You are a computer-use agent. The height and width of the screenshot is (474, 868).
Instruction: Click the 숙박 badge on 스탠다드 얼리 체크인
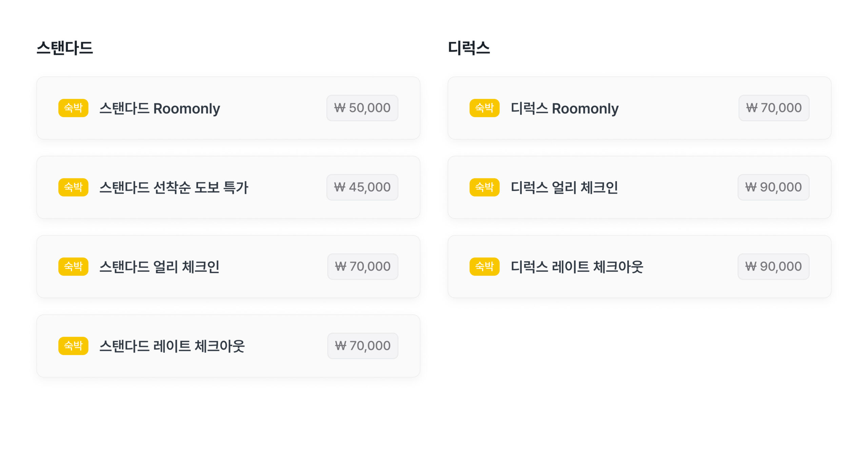[x=73, y=266]
